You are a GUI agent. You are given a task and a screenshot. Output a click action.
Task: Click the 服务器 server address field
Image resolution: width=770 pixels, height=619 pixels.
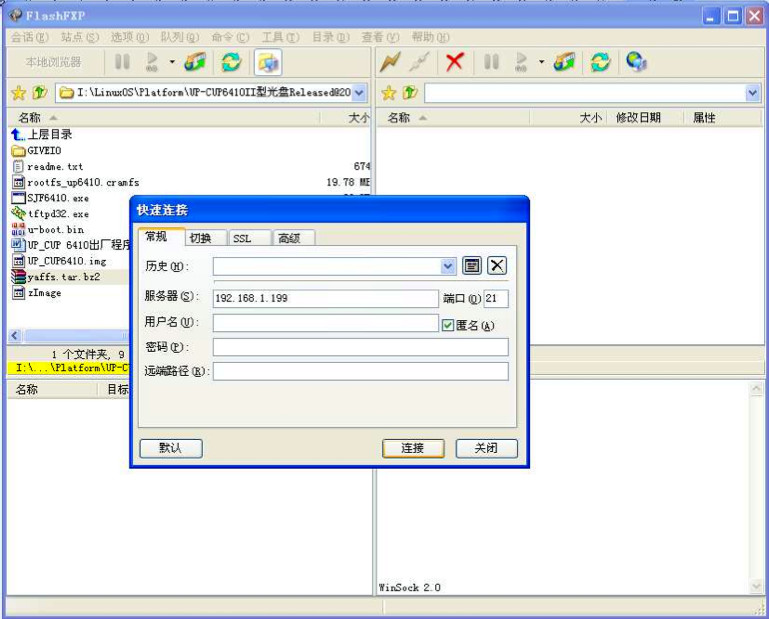pyautogui.click(x=325, y=298)
